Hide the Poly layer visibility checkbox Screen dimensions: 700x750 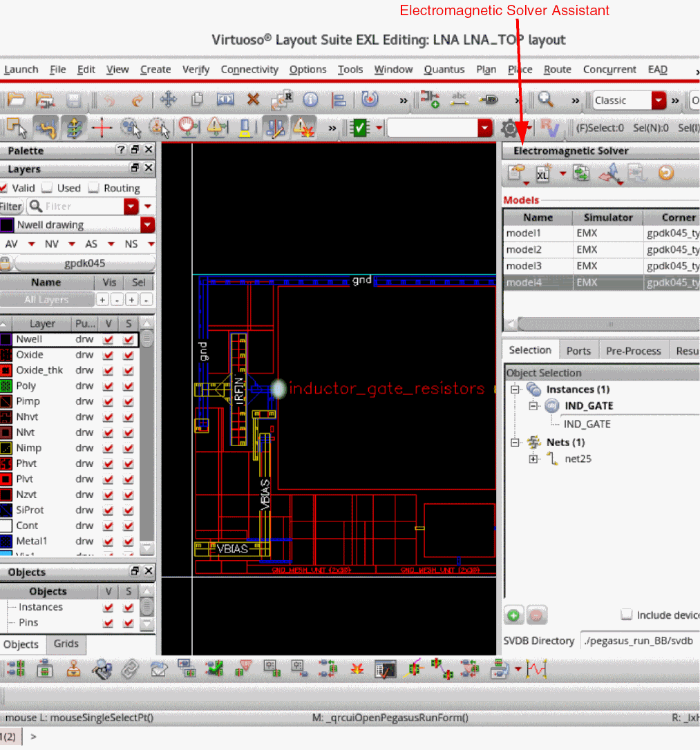(108, 386)
